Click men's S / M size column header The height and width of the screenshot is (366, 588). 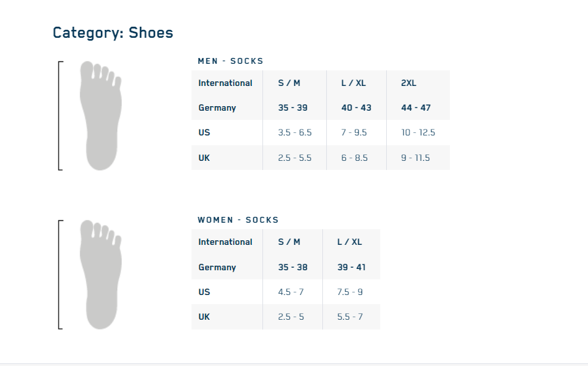pyautogui.click(x=289, y=83)
